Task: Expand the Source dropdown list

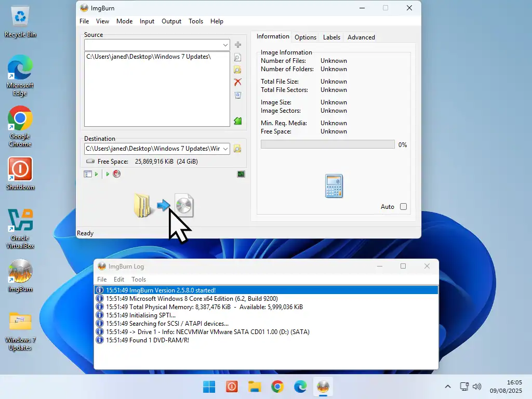Action: [x=225, y=45]
